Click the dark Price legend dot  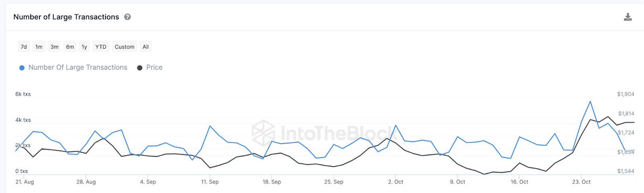click(140, 68)
